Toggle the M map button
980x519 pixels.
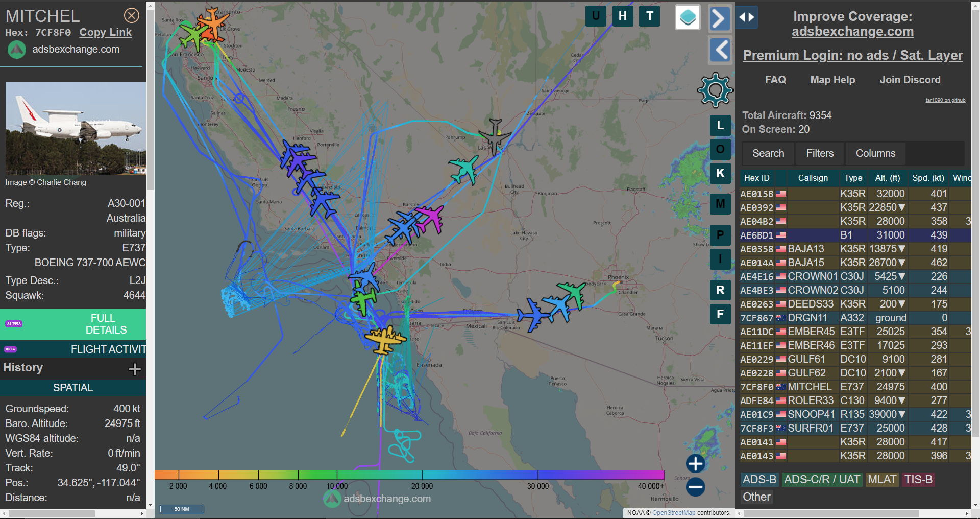(x=720, y=204)
